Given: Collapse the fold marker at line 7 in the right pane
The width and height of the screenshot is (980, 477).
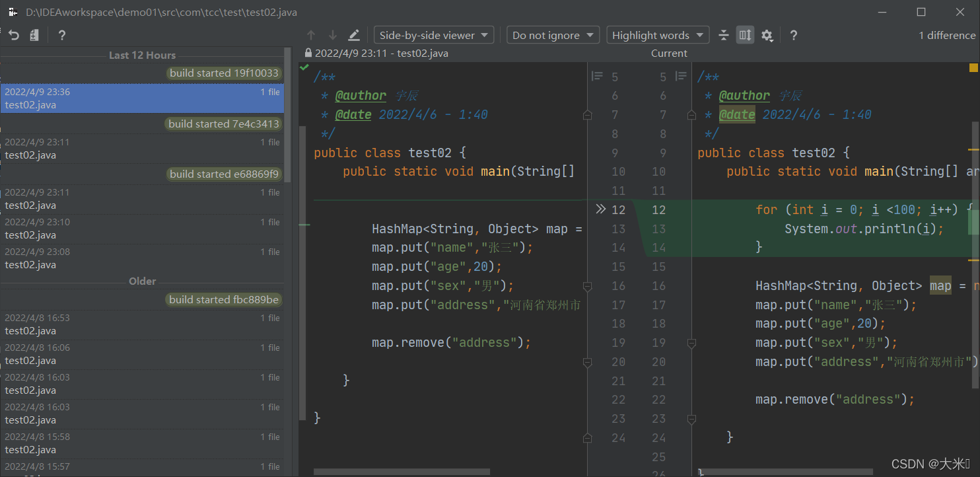Looking at the screenshot, I should (x=691, y=115).
